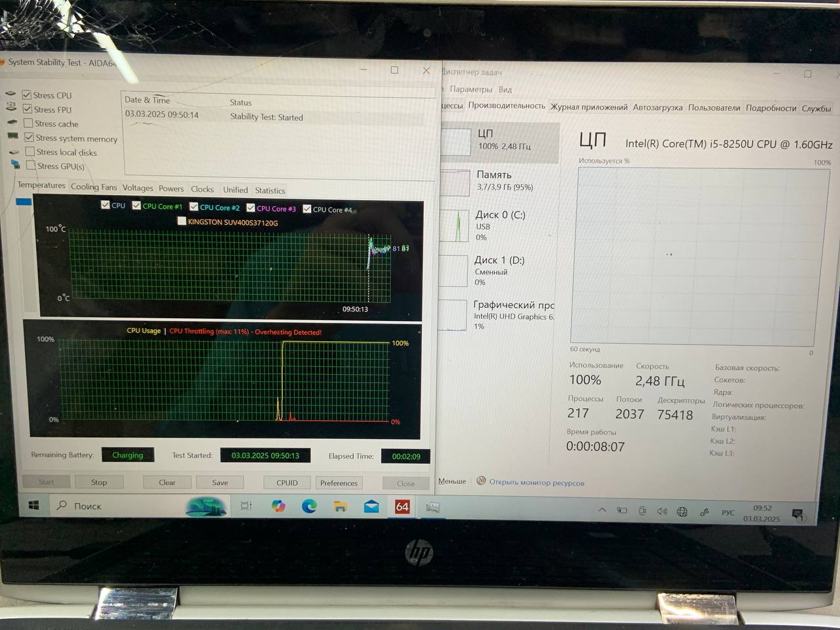Switch to the Powers tab
This screenshot has height=630, width=840.
coord(171,188)
